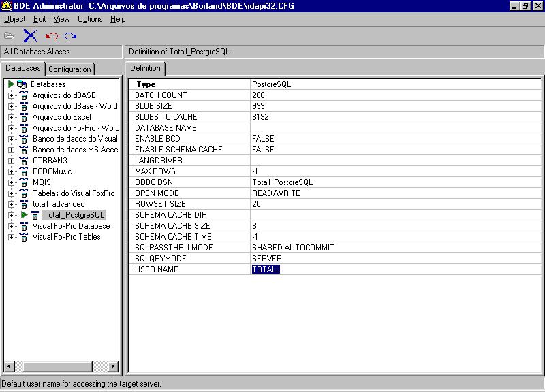Click the tree scroll left arrow
This screenshot has height=392, width=545.
click(9, 366)
